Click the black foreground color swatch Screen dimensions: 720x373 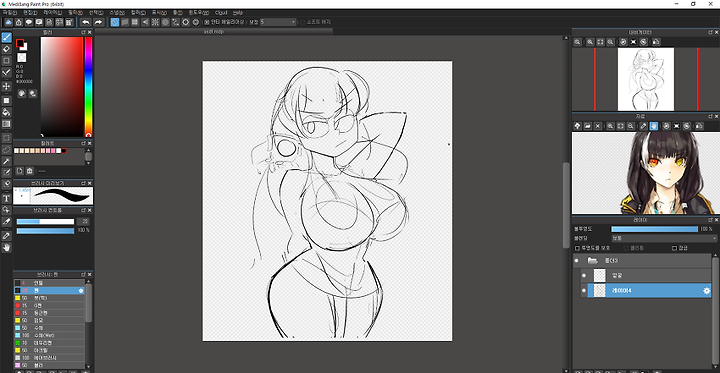(x=20, y=43)
